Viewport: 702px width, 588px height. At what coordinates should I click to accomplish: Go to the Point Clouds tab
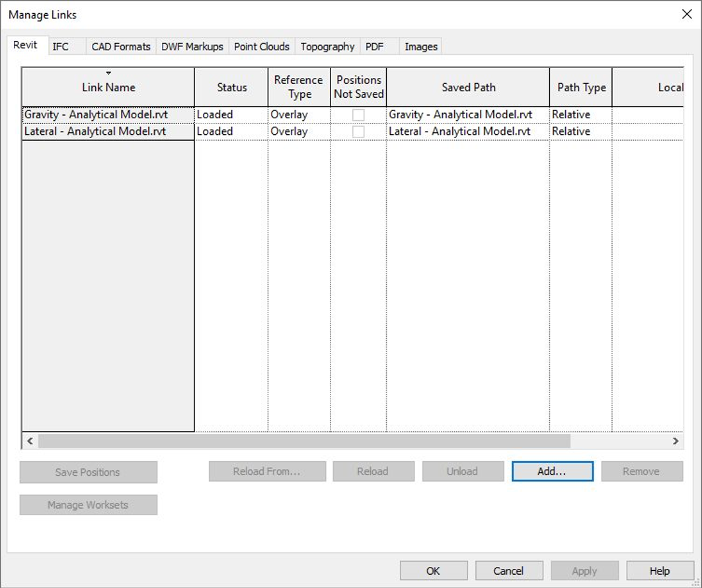[x=262, y=47]
